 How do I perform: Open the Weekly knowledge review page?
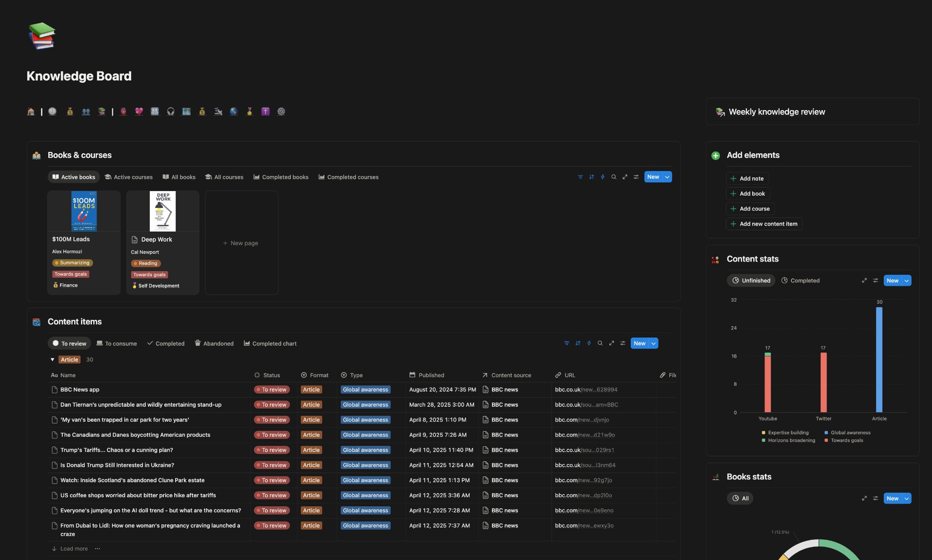[776, 111]
